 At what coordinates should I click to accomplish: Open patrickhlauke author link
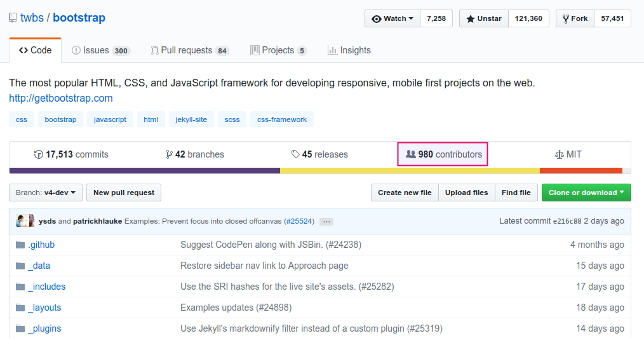[x=97, y=221]
